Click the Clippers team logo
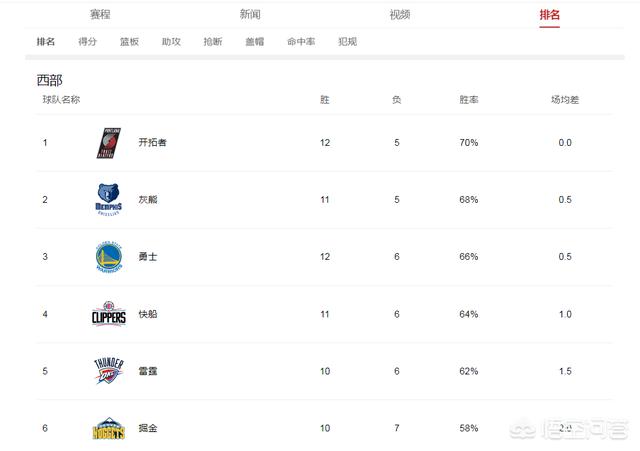The width and height of the screenshot is (640, 451). coord(109,315)
